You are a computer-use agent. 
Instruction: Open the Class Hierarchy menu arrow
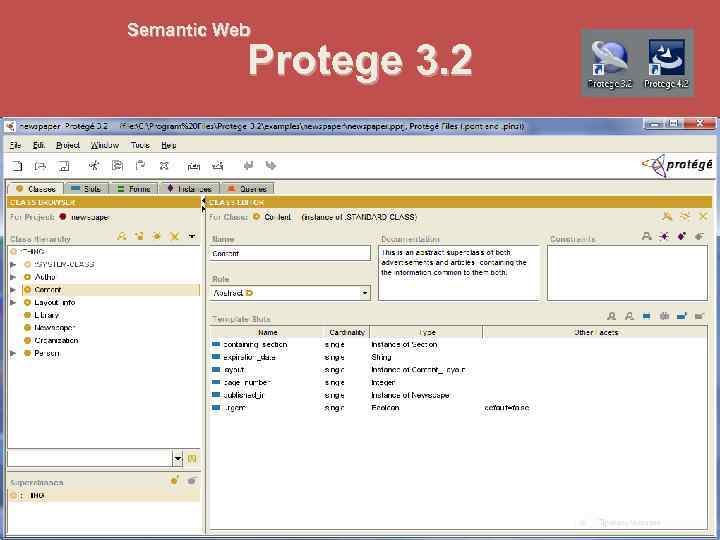tap(192, 236)
